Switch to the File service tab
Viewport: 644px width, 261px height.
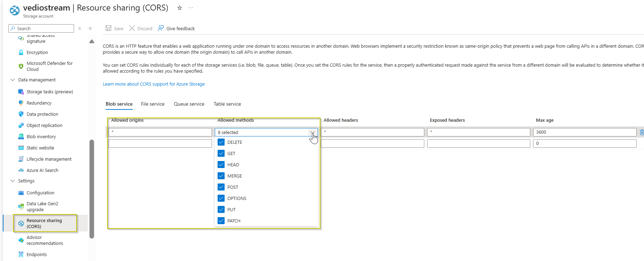click(x=153, y=104)
